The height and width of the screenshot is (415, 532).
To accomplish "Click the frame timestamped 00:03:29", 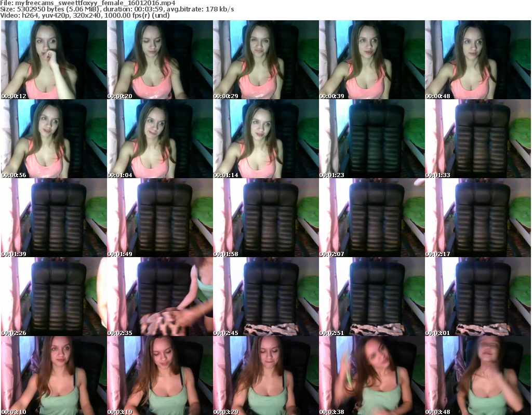I will pos(265,376).
